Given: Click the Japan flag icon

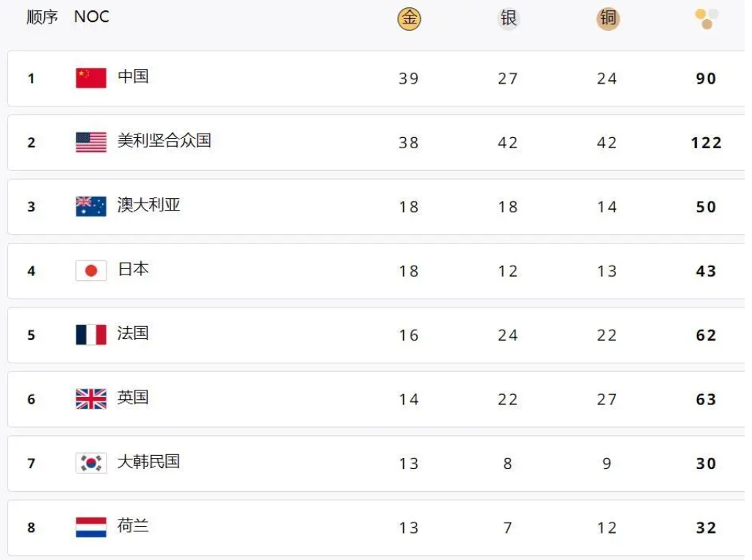Looking at the screenshot, I should 91,271.
